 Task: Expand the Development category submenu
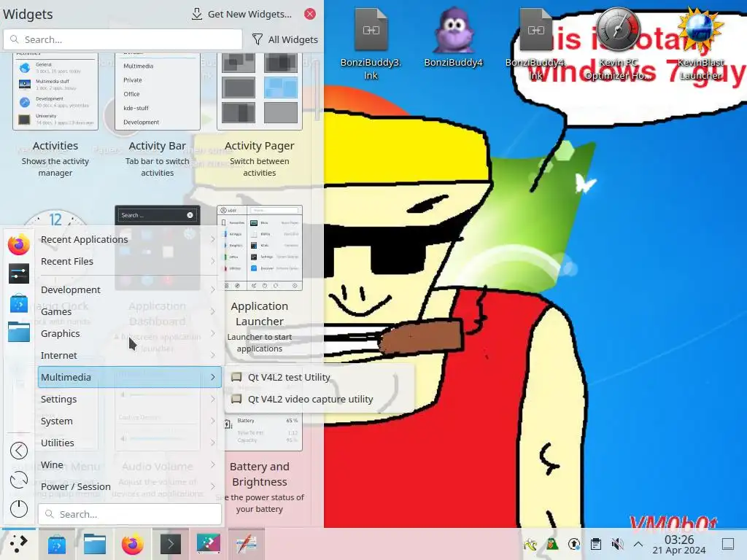click(x=128, y=289)
